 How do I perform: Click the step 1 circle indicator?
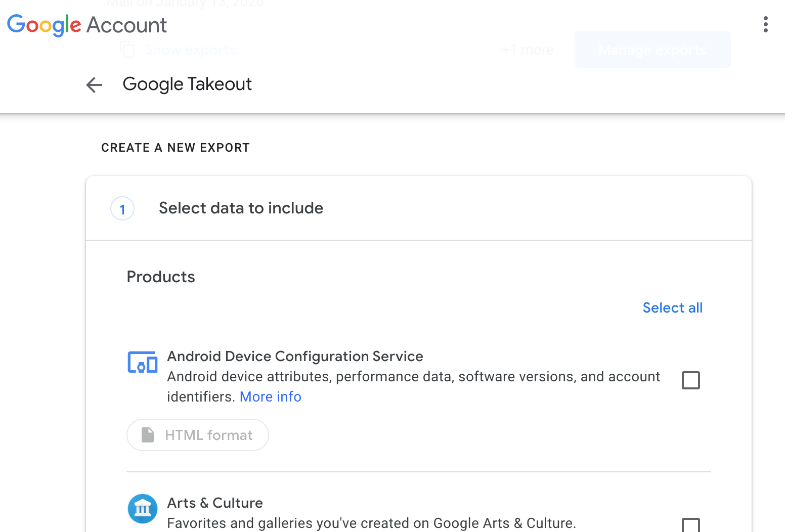click(x=122, y=209)
